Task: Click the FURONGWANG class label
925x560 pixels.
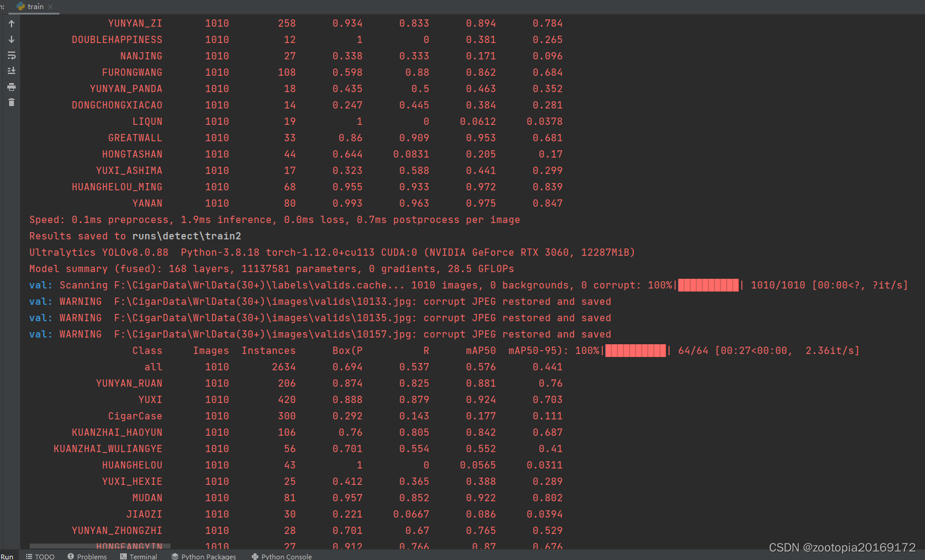Action: [x=132, y=72]
